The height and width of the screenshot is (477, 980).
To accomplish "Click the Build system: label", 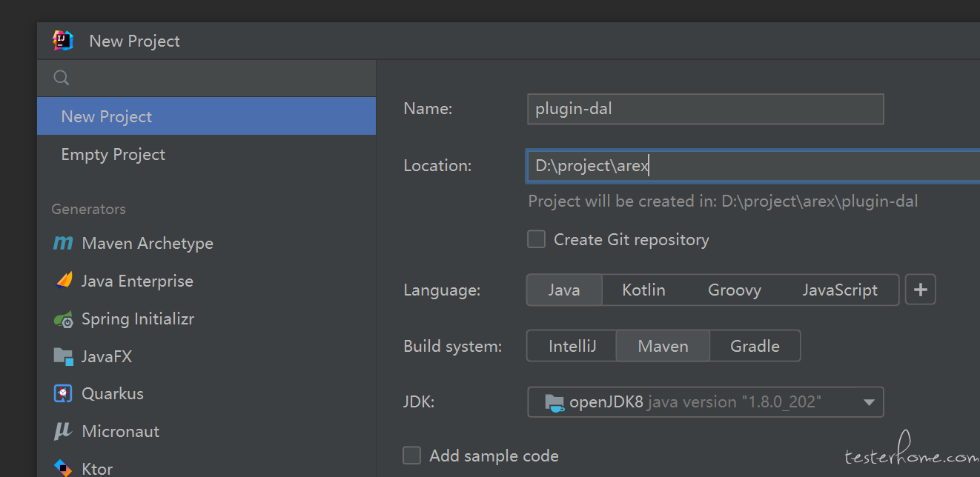I will [x=452, y=346].
